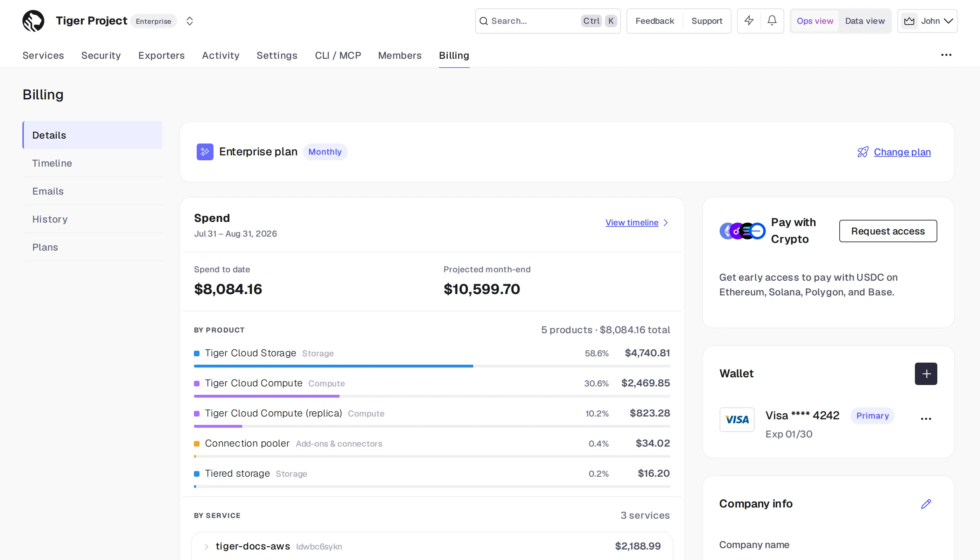Viewport: 980px width, 560px height.
Task: Click the Tiered storage amount $16.20
Action: coord(653,474)
